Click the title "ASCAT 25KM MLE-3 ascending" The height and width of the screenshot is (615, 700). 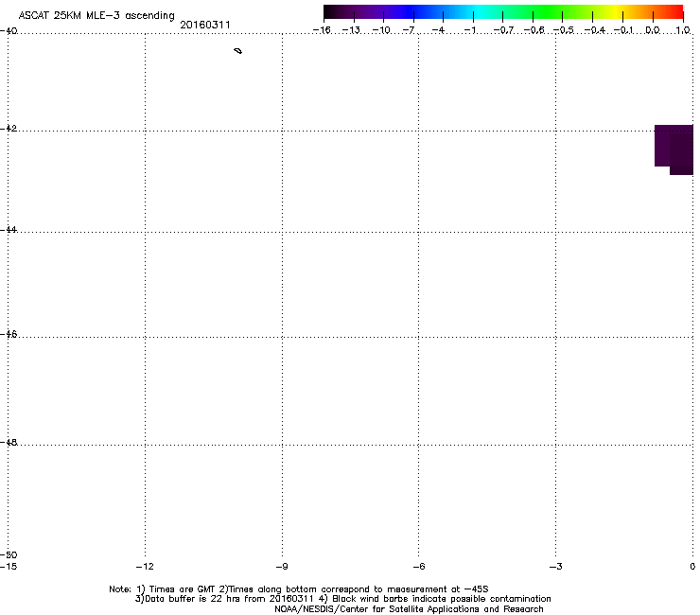96,16
